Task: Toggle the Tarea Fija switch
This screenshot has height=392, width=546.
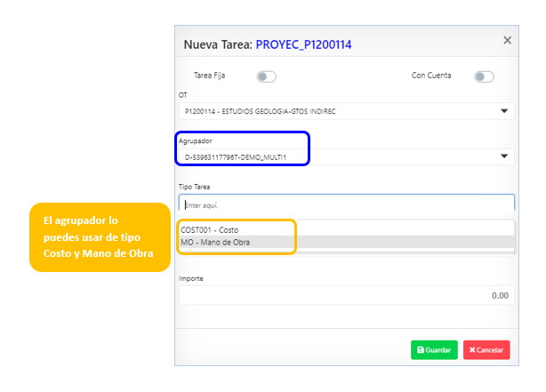Action: pyautogui.click(x=267, y=76)
